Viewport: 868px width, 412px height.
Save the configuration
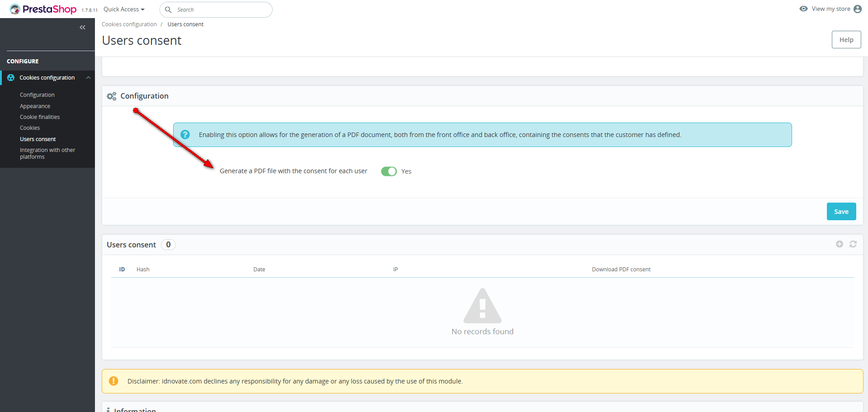841,212
